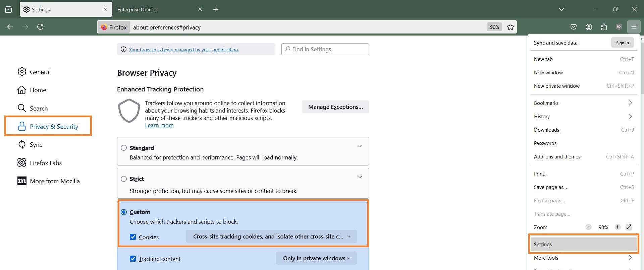Choose New private window menu item

[x=584, y=86]
